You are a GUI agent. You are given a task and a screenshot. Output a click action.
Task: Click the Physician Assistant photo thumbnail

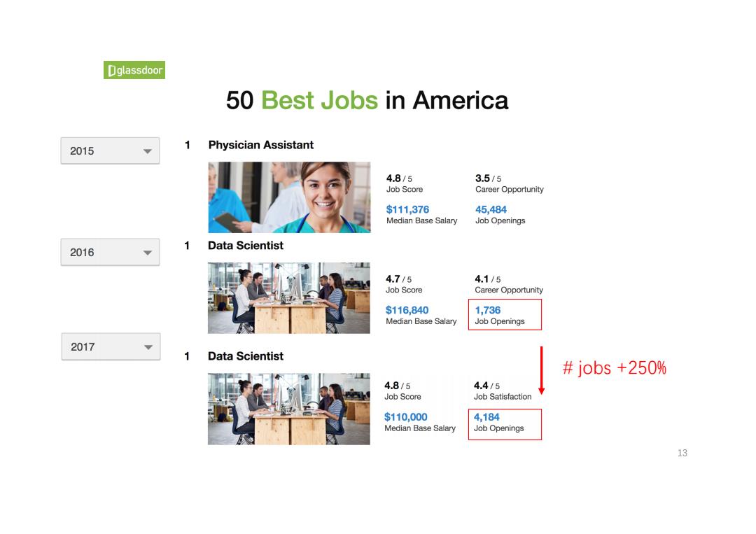[x=289, y=197]
